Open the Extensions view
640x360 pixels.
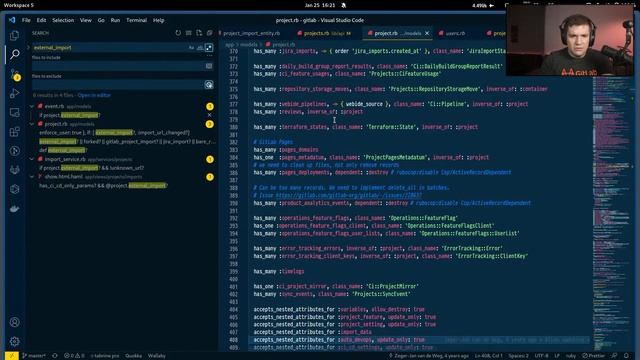pyautogui.click(x=15, y=131)
